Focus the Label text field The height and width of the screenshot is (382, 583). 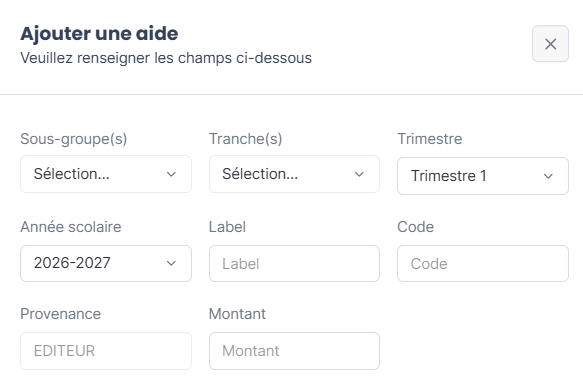[294, 263]
